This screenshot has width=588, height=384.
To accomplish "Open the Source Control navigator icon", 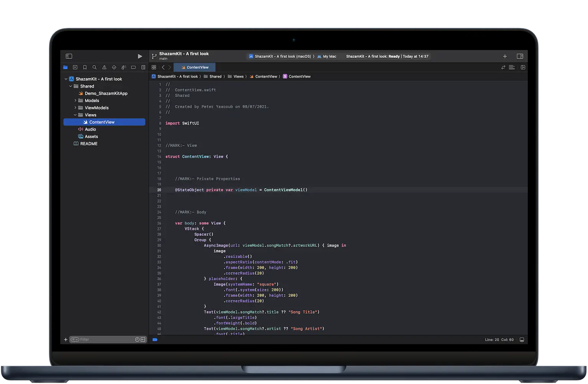I will click(75, 67).
